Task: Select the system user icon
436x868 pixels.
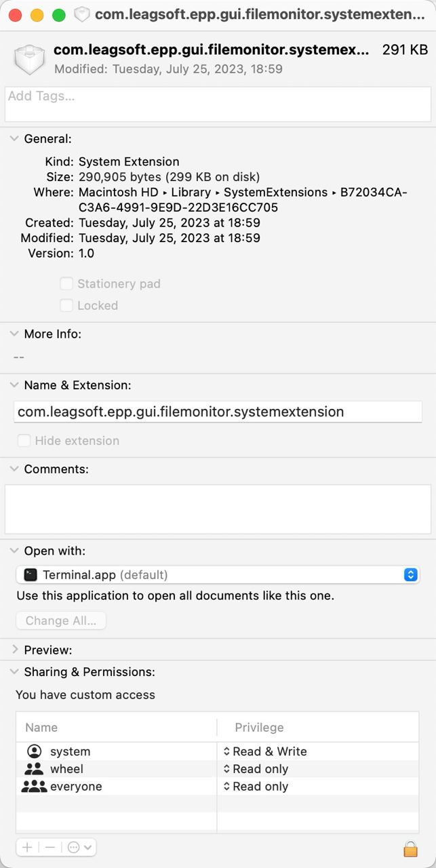Action: [x=35, y=751]
